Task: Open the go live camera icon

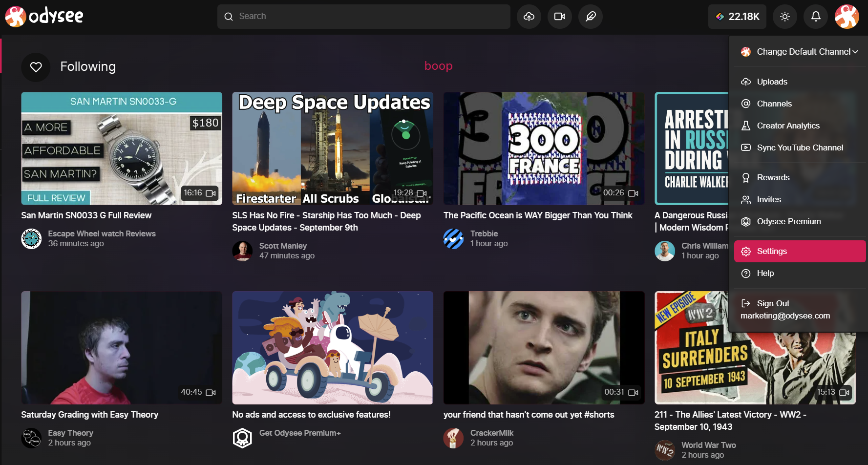Action: click(560, 17)
